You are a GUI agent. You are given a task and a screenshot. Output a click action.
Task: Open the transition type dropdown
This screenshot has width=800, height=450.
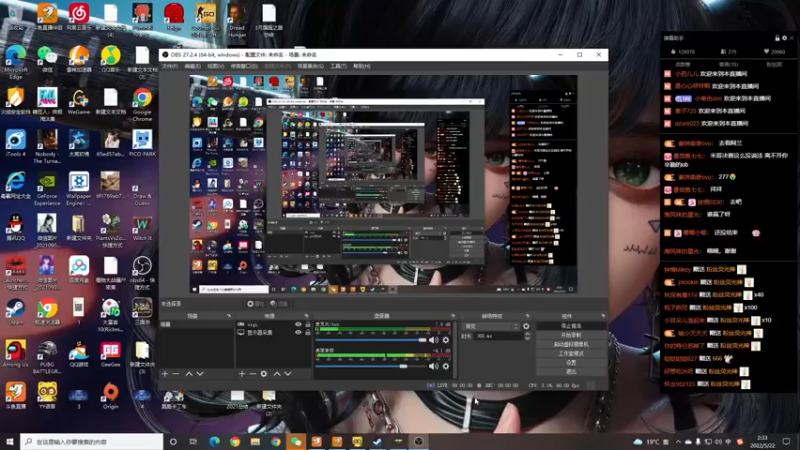[x=491, y=326]
